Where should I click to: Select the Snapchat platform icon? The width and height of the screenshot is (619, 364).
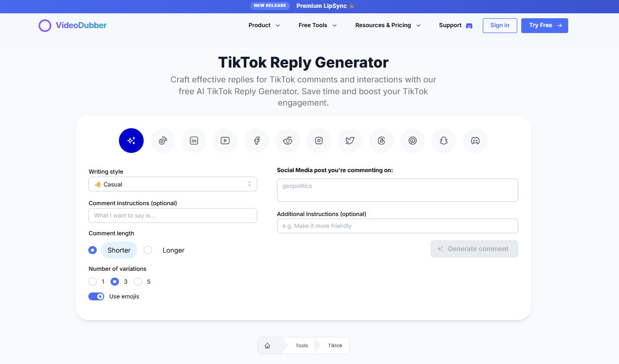click(x=444, y=141)
